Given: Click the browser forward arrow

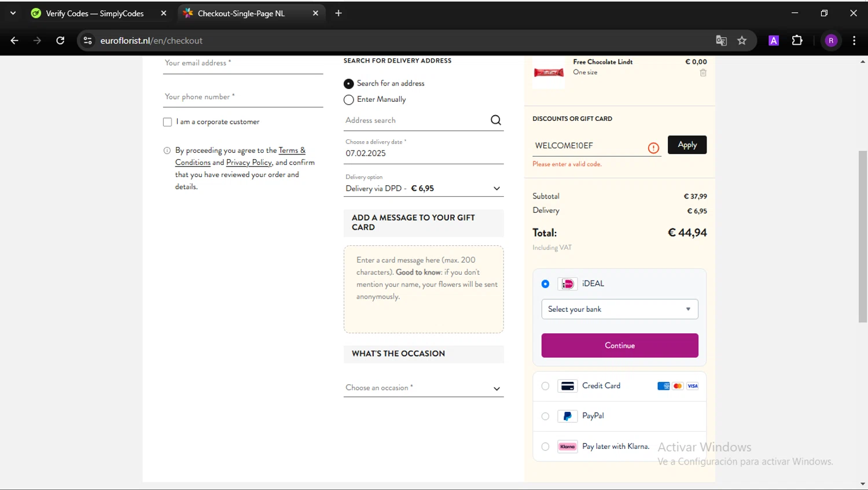Looking at the screenshot, I should [37, 40].
